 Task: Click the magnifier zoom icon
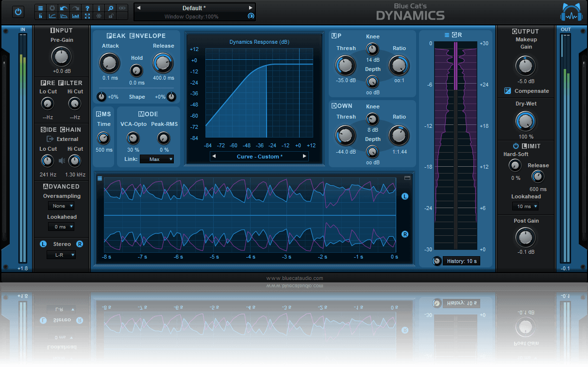coord(110,8)
